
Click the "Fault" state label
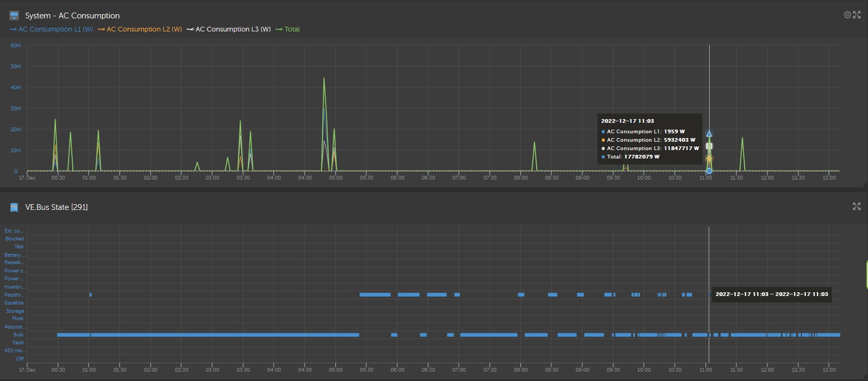[x=18, y=343]
